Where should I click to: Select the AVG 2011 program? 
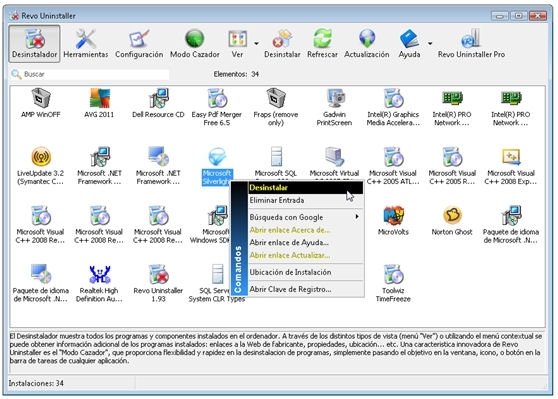[99, 104]
